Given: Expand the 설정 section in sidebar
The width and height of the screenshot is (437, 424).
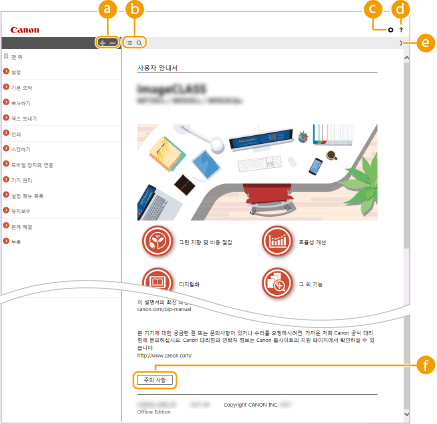Looking at the screenshot, I should [6, 71].
